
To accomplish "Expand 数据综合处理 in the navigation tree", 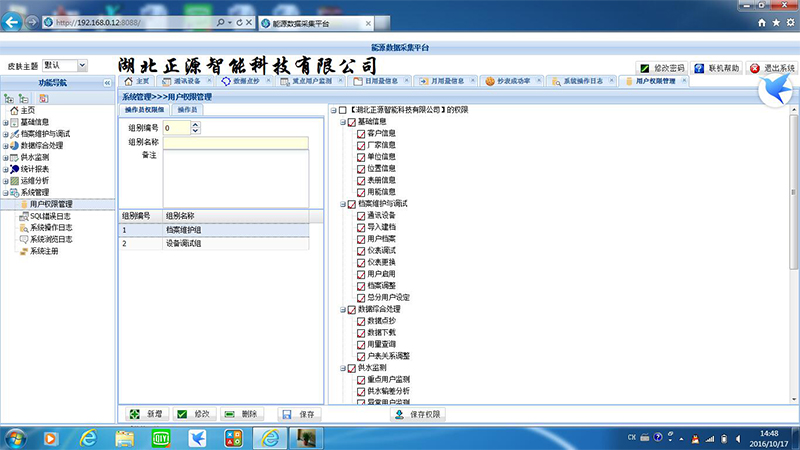I will click(x=6, y=146).
